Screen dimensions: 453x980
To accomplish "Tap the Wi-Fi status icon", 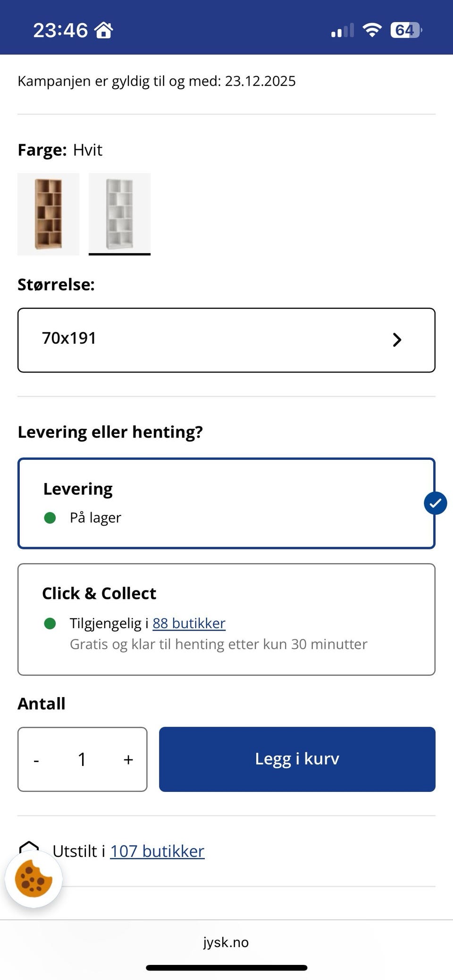I will tap(372, 30).
